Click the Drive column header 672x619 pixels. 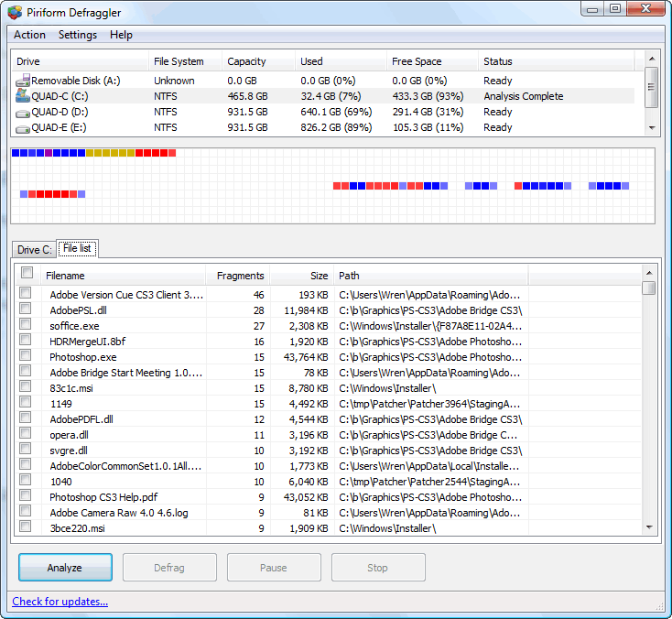coord(81,61)
